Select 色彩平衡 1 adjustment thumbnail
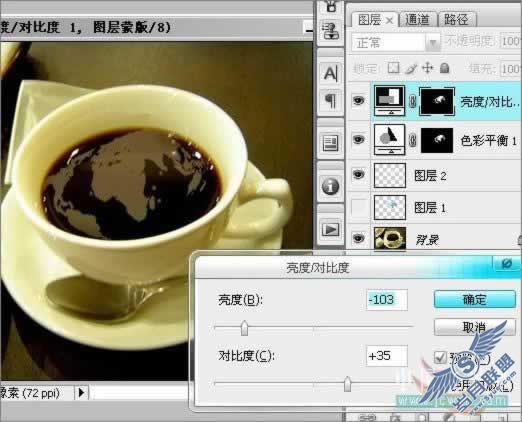 pyautogui.click(x=390, y=140)
